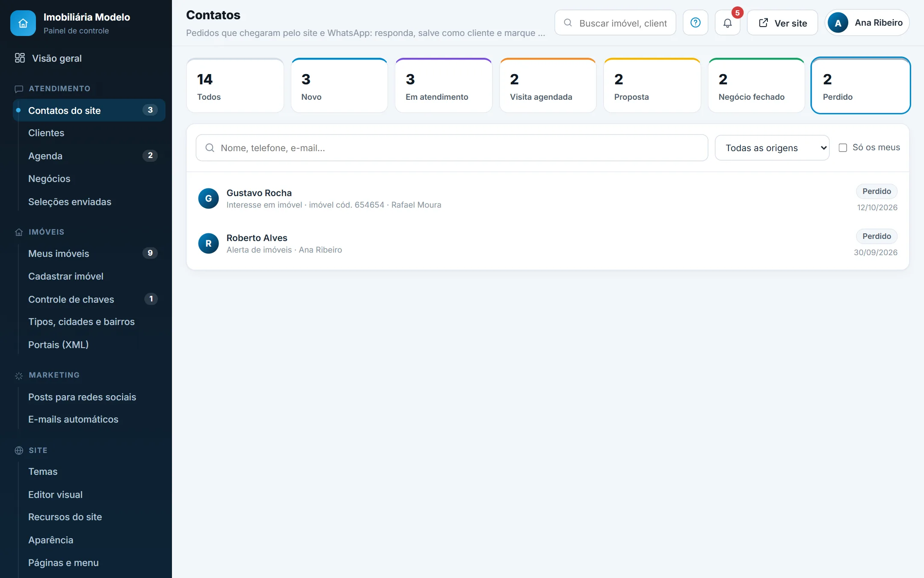Click the magnifier icon in top search
The height and width of the screenshot is (578, 924).
click(x=568, y=23)
